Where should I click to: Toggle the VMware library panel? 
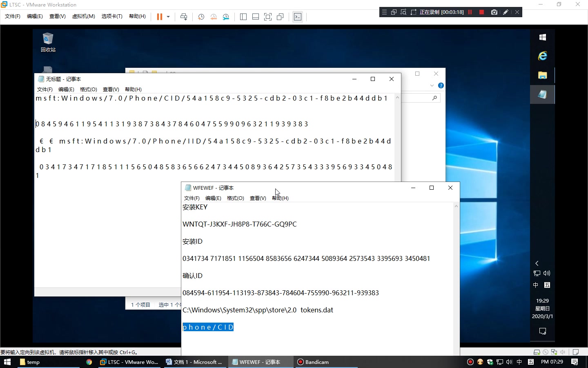(243, 17)
